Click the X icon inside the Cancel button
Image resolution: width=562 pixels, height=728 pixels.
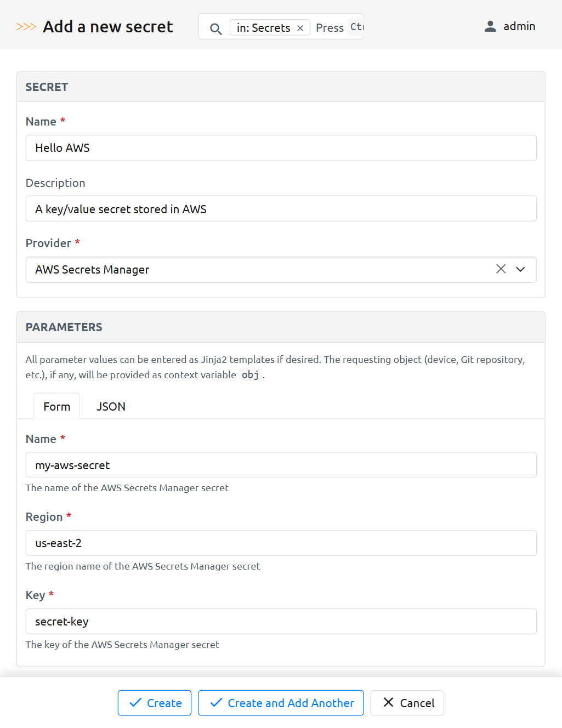pyautogui.click(x=389, y=703)
